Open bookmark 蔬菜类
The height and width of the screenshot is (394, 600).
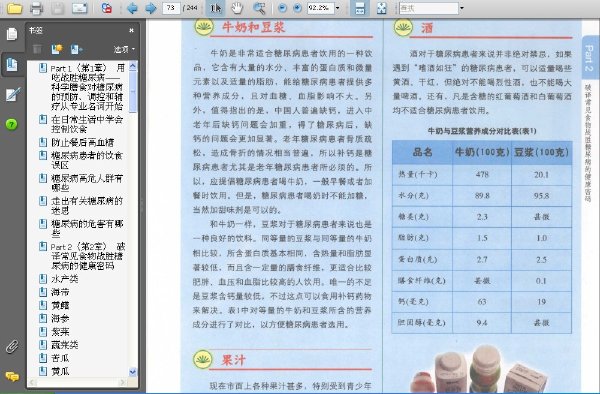65,345
